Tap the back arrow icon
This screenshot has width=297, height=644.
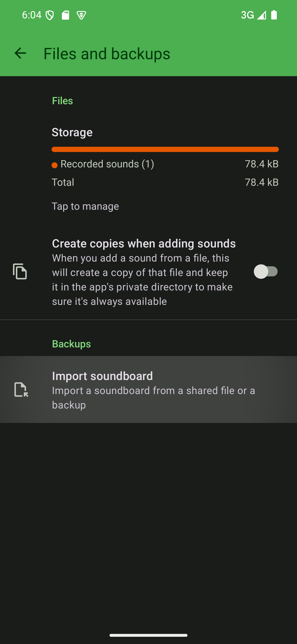tap(20, 53)
